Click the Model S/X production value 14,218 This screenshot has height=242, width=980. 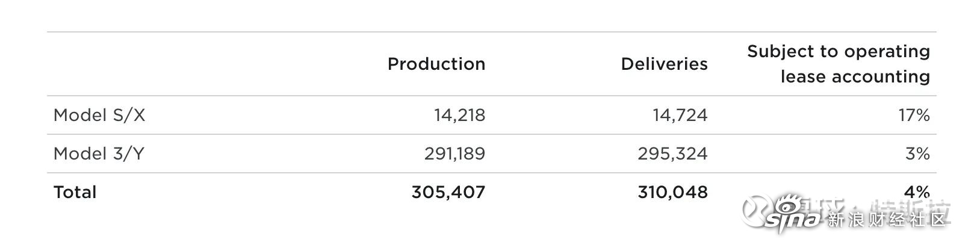460,115
